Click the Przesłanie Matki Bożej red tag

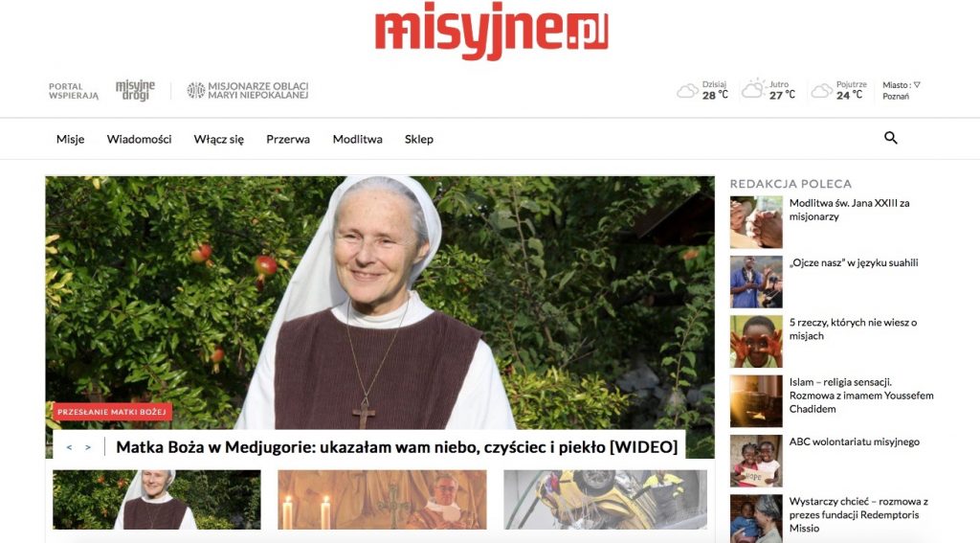pos(112,412)
